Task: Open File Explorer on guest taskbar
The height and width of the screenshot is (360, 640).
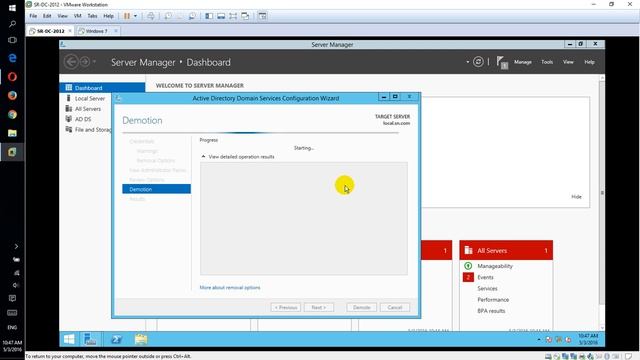Action: pyautogui.click(x=141, y=339)
